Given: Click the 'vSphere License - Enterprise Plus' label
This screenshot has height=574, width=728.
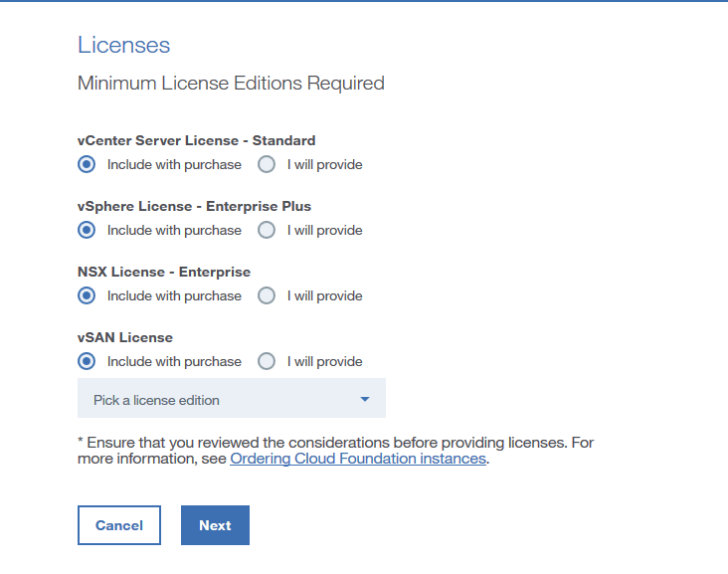Looking at the screenshot, I should tap(194, 206).
